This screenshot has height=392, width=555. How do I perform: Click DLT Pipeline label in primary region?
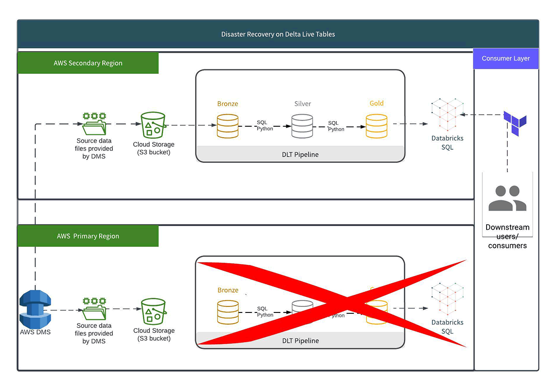coord(300,341)
